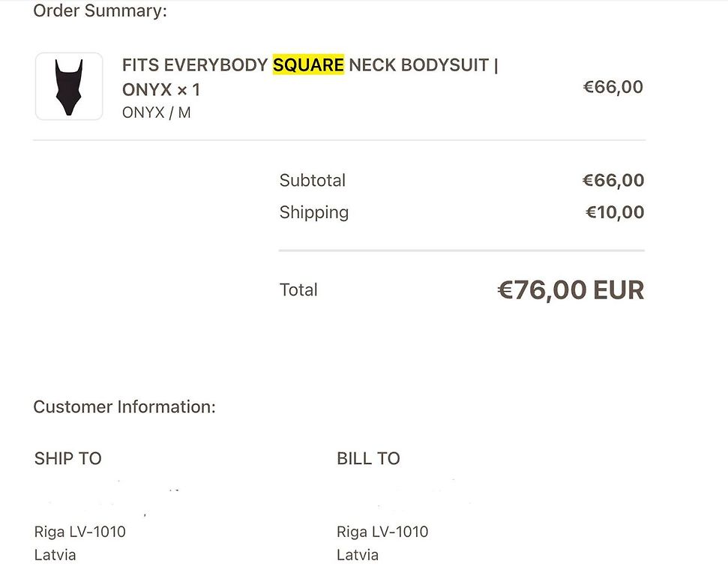Select the Shipping label

point(314,212)
